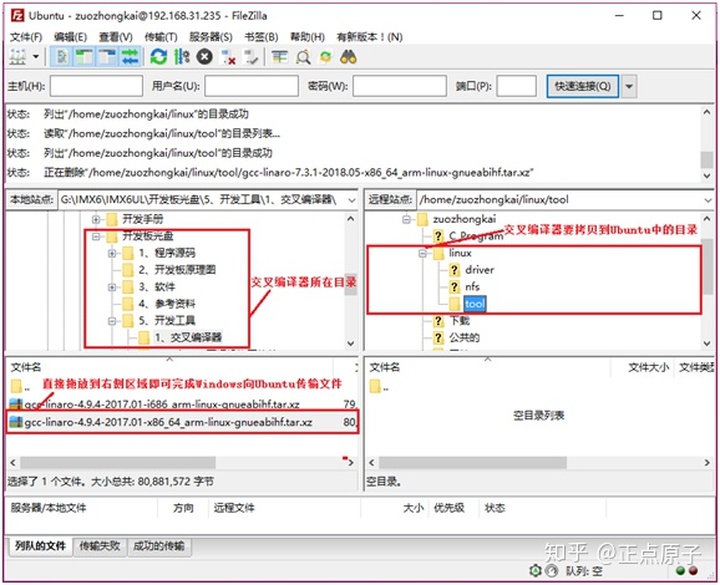The image size is (720, 585).
Task: Toggle remote directory tree display
Action: click(x=107, y=57)
